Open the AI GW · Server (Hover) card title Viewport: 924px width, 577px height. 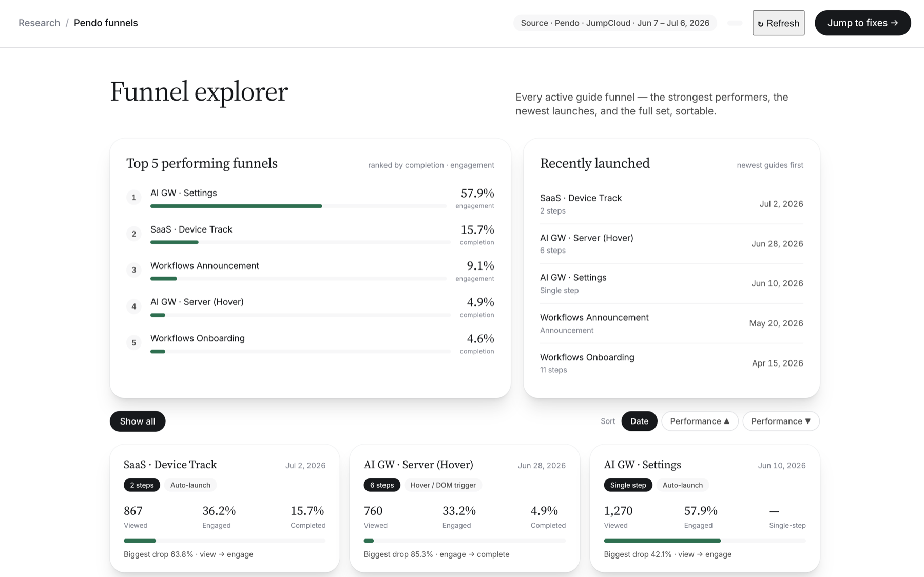[x=418, y=465]
